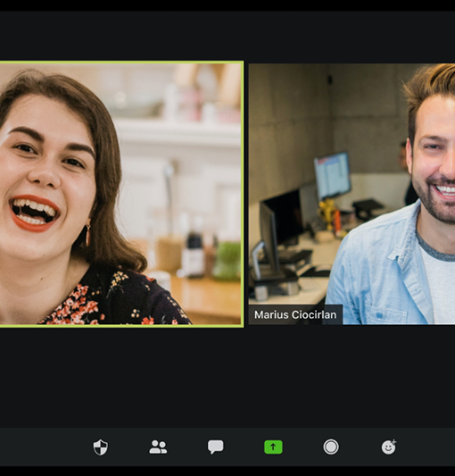Click the white arrow inside green share button

(x=273, y=447)
